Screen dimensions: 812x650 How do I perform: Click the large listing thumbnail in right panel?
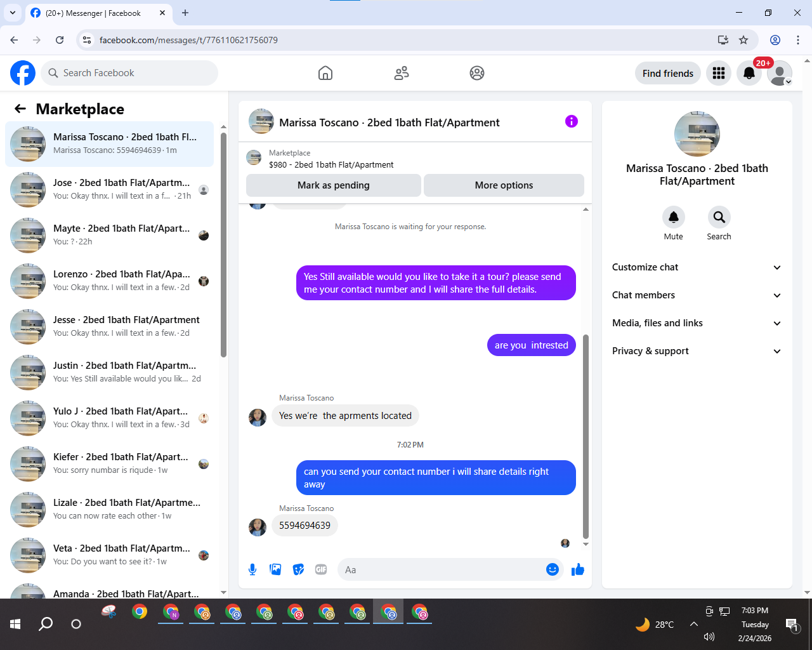(697, 134)
